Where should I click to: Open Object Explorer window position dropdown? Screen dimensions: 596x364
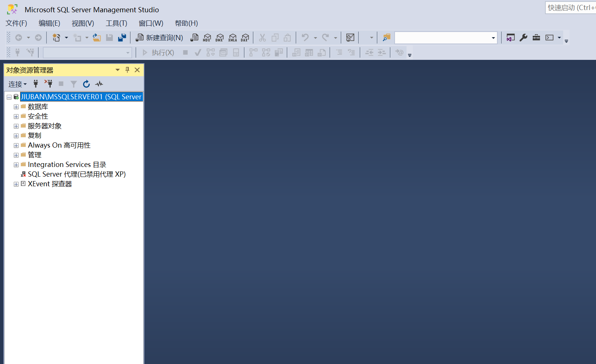tap(118, 70)
